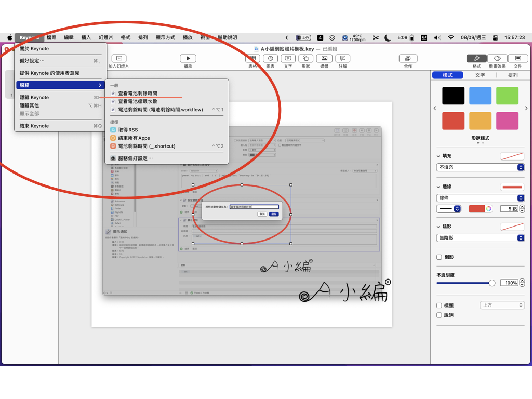Select 查看電池剩餘時間 service
532x399 pixels.
click(x=167, y=93)
